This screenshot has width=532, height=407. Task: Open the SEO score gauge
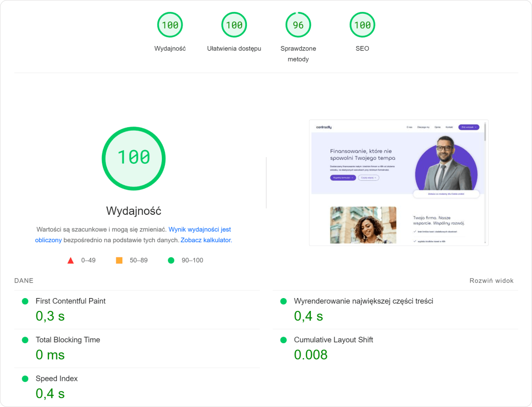(x=362, y=25)
